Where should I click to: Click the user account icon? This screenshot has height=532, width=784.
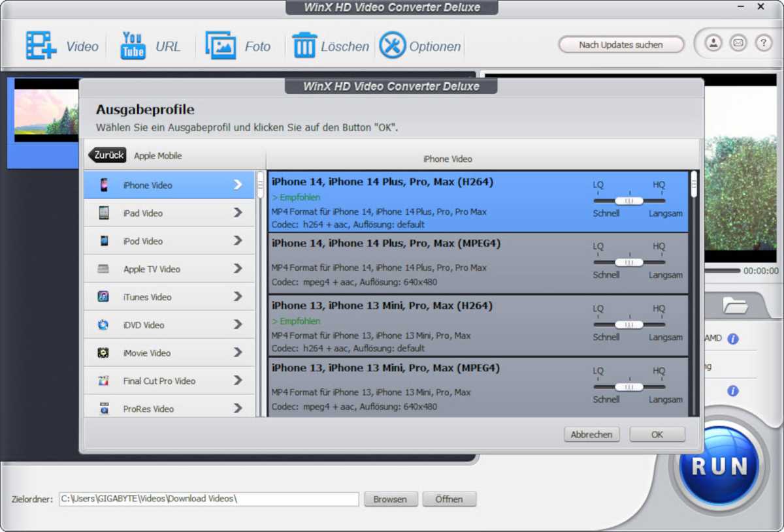(713, 44)
